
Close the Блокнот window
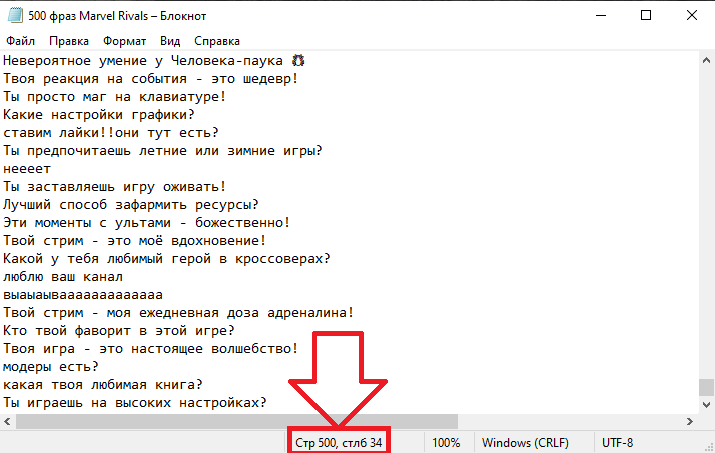click(692, 16)
